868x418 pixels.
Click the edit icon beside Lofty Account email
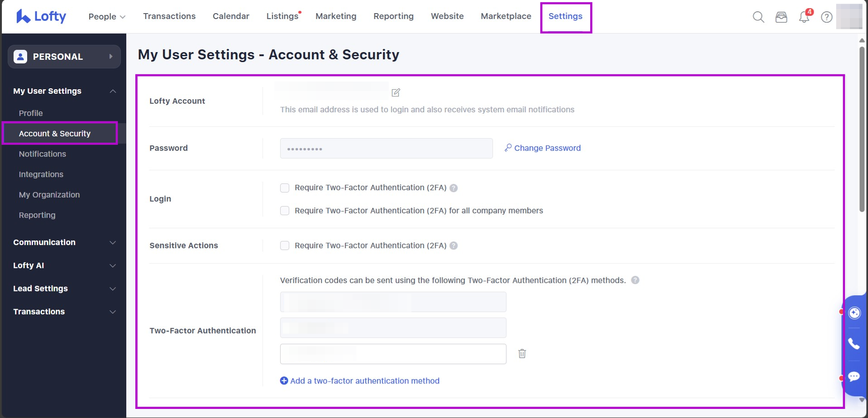(x=396, y=93)
